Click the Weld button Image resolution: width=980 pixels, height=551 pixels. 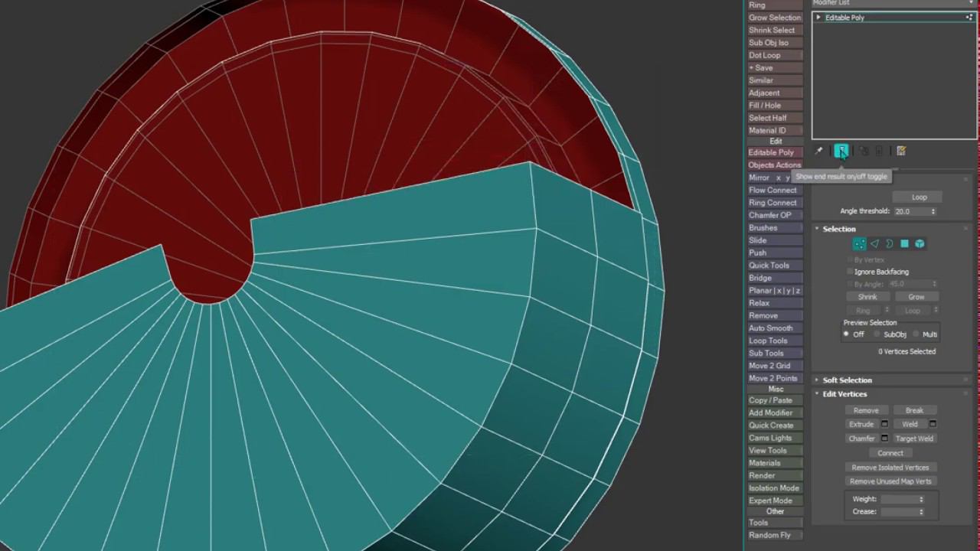[x=910, y=424]
